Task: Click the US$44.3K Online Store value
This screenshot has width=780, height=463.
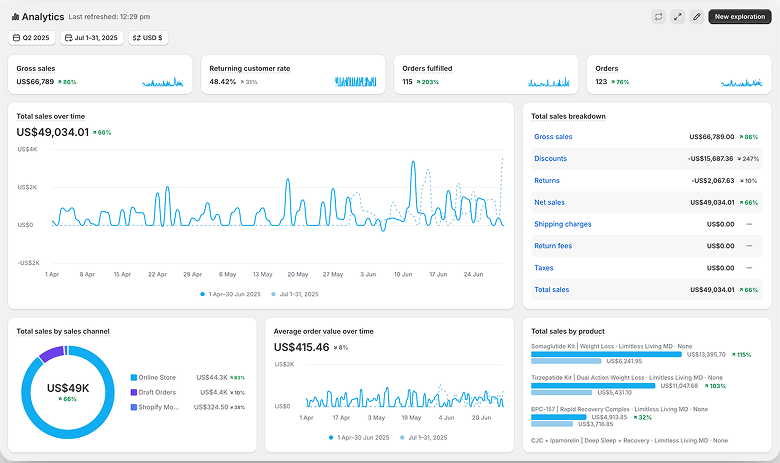Action: (x=212, y=377)
